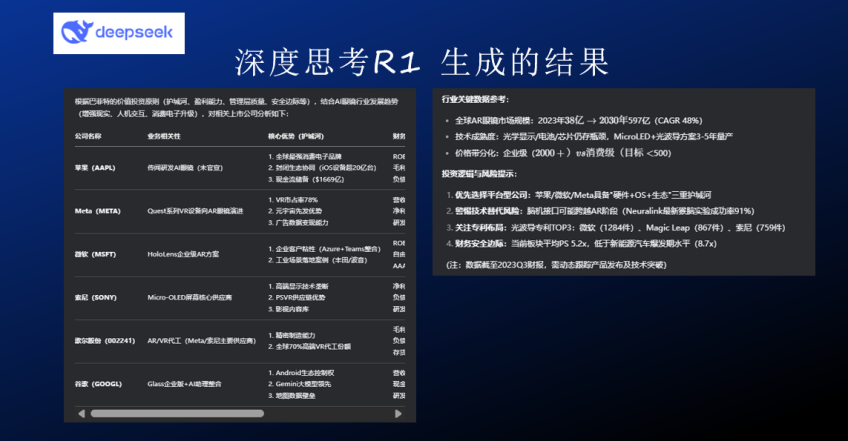Click the horizontal scrollbar thumb under the table
Viewport: 848px width, 441px height.
pyautogui.click(x=177, y=413)
